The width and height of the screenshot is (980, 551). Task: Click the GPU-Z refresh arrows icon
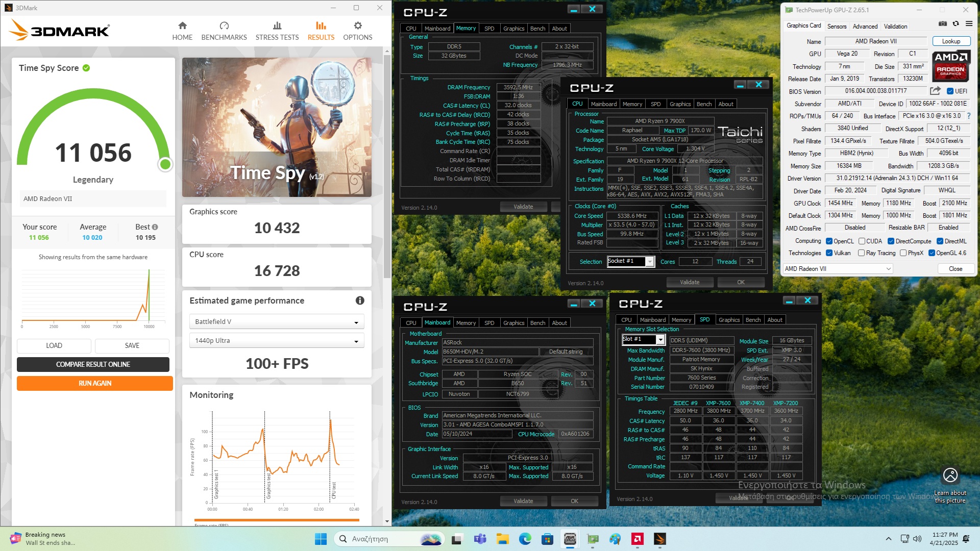pyautogui.click(x=955, y=24)
